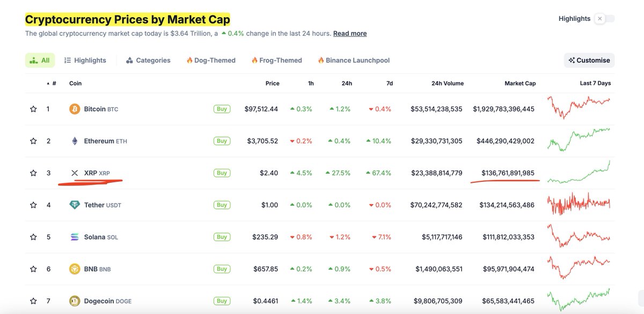The image size is (644, 314).
Task: Open Tether via its USDT logo
Action: click(x=75, y=205)
